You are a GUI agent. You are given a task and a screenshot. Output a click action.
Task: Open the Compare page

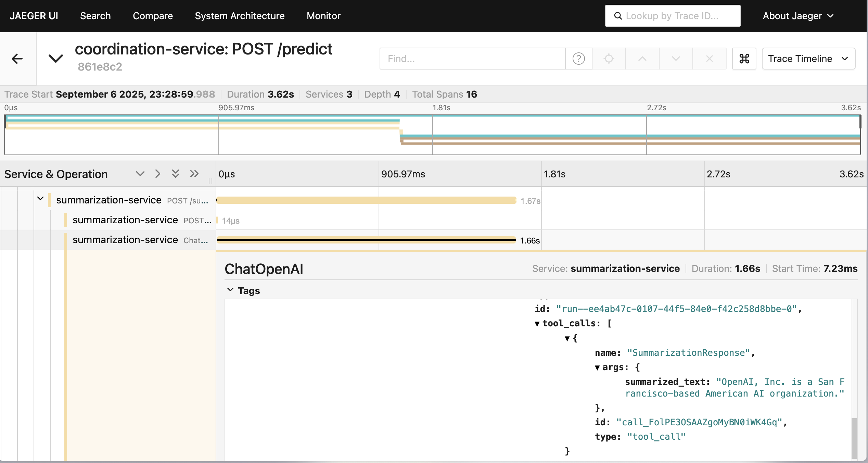point(153,16)
